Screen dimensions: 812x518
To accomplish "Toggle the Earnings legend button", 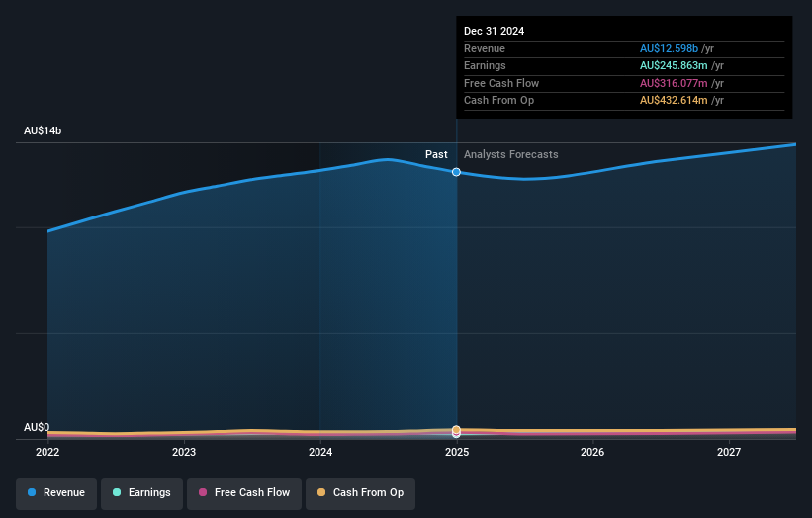I will coord(141,493).
